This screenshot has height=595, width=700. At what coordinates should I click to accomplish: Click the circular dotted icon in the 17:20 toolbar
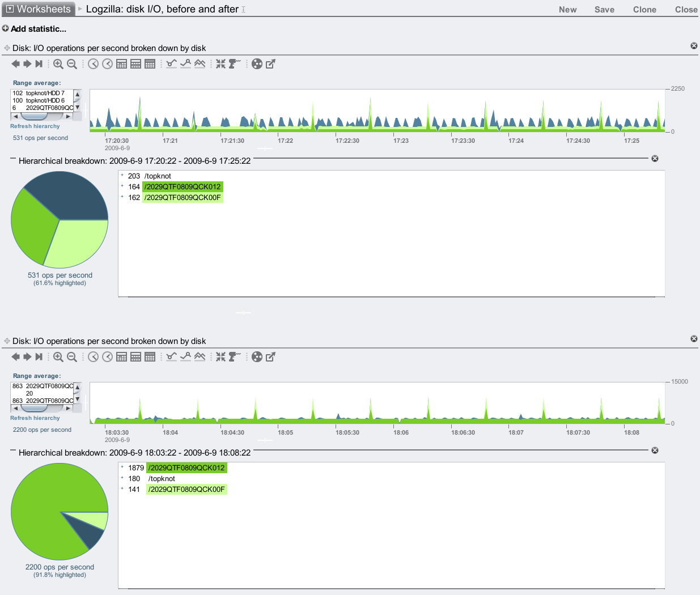257,64
